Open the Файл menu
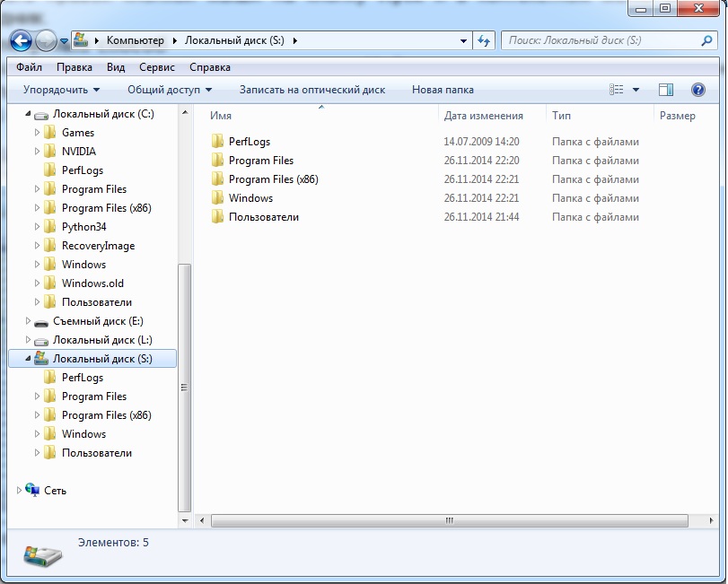728x584 pixels. [x=30, y=67]
